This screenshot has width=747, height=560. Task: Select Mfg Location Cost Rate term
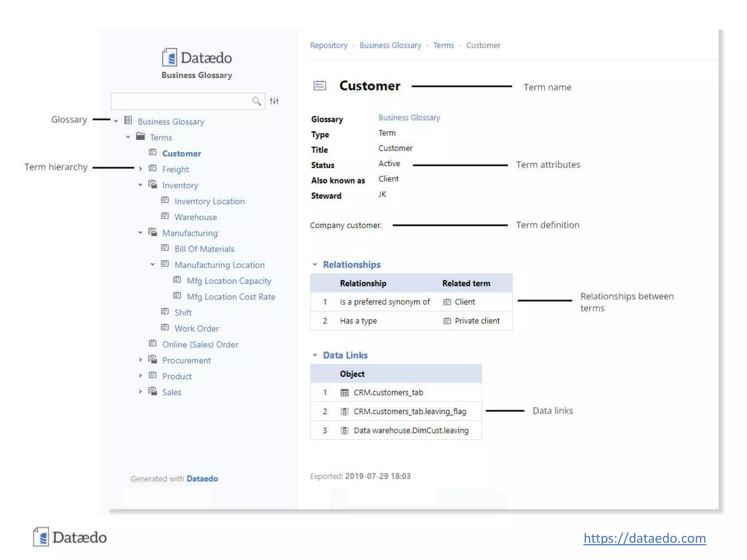[x=231, y=297]
